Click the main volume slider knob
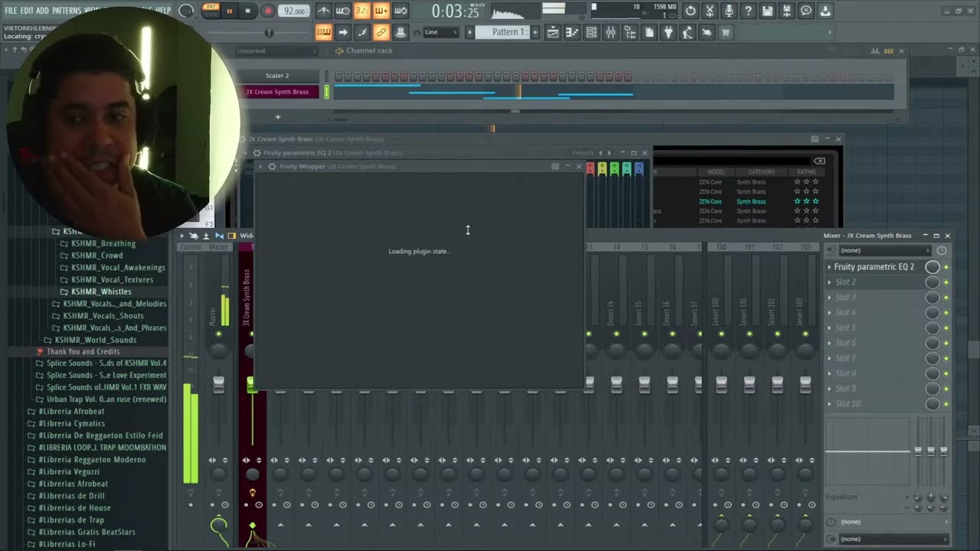Image resolution: width=980 pixels, height=551 pixels. tap(269, 32)
